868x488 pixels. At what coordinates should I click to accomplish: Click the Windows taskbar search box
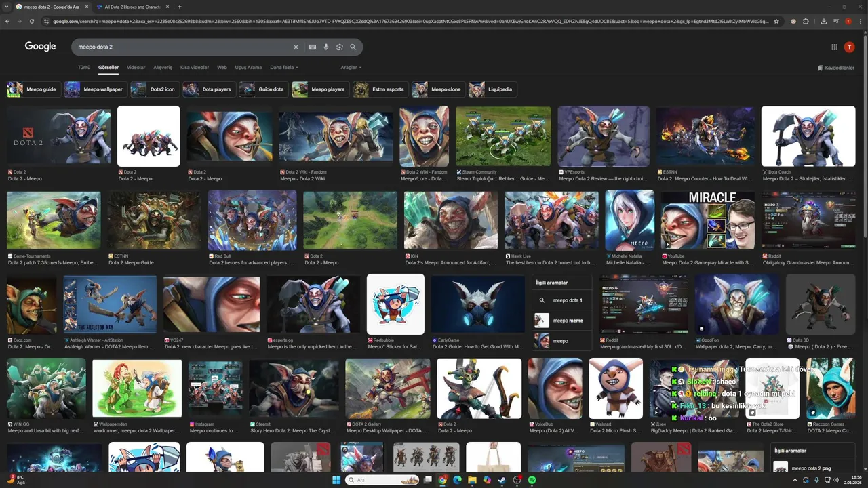pos(380,480)
